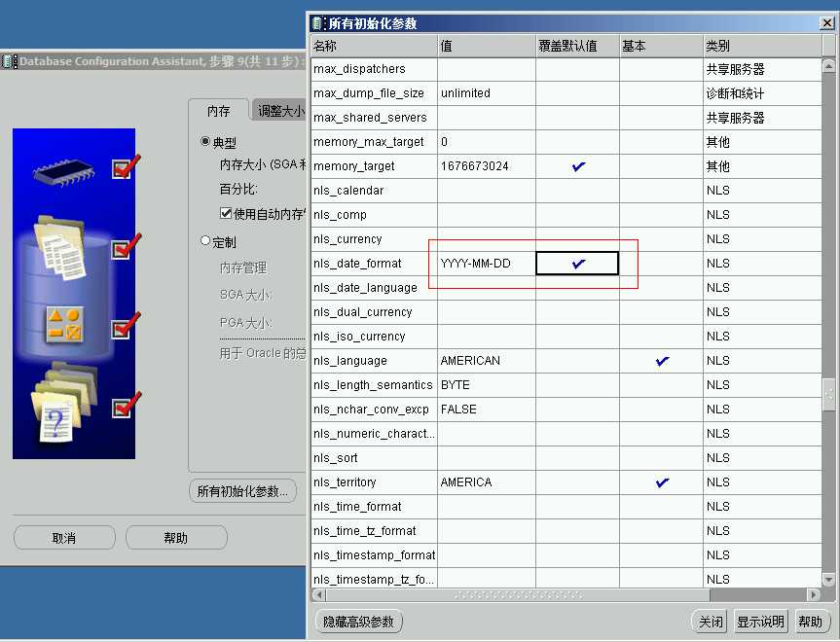The image size is (840, 642).
Task: Toggle basic checkmark for nls_language
Action: click(x=662, y=361)
